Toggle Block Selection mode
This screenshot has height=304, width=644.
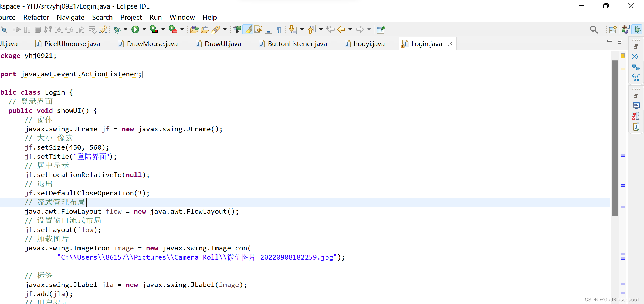(x=269, y=29)
